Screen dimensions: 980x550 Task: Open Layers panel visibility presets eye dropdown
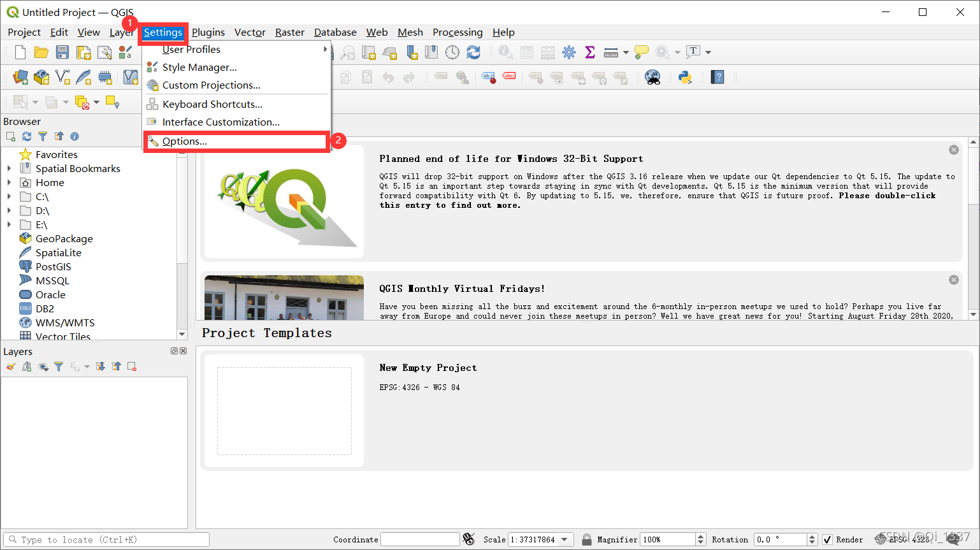click(43, 366)
